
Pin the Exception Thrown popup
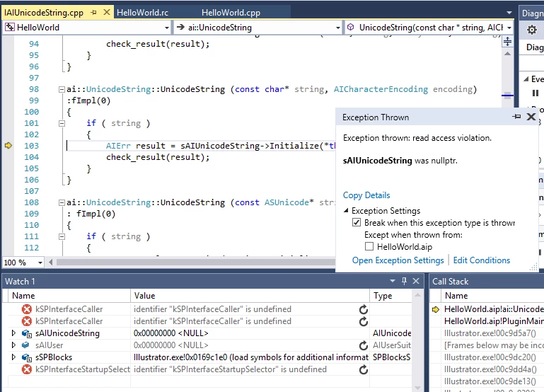[x=516, y=117]
